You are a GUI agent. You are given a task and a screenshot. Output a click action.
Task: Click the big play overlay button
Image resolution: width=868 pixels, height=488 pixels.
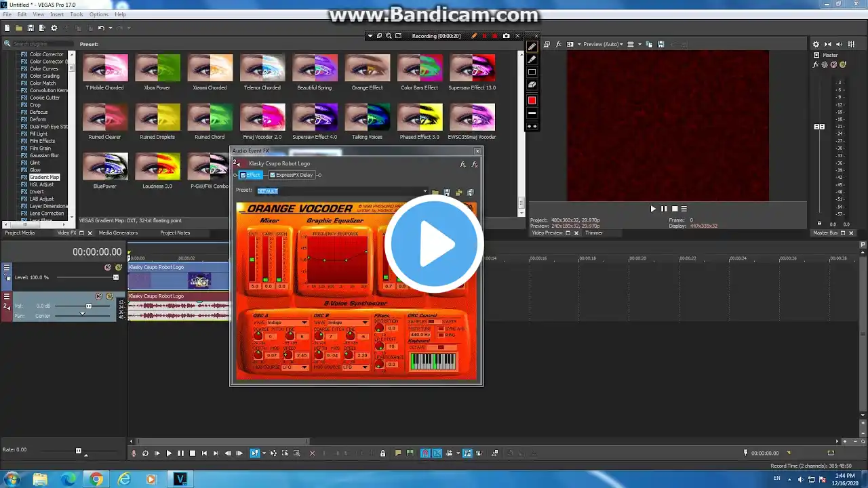point(434,244)
